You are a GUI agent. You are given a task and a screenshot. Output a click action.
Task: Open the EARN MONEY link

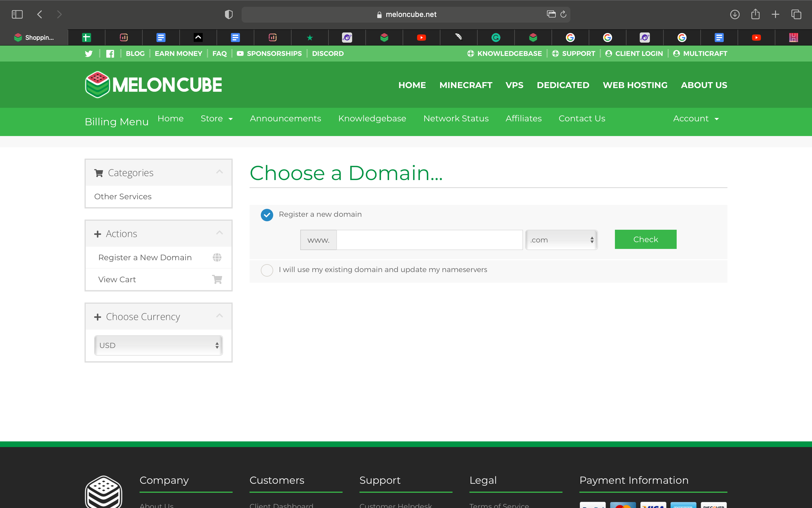178,54
